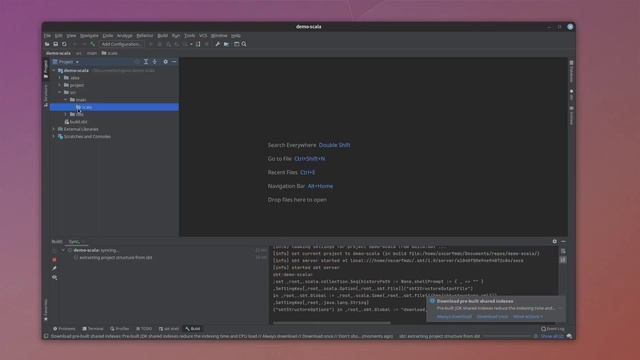The height and width of the screenshot is (360, 640).
Task: Click Select Opened File target icon
Action: pos(137,62)
